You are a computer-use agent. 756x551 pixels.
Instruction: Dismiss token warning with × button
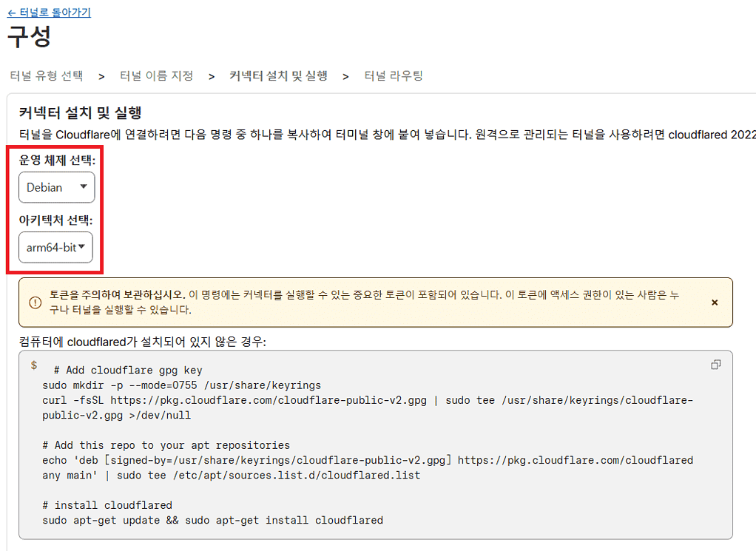click(715, 302)
